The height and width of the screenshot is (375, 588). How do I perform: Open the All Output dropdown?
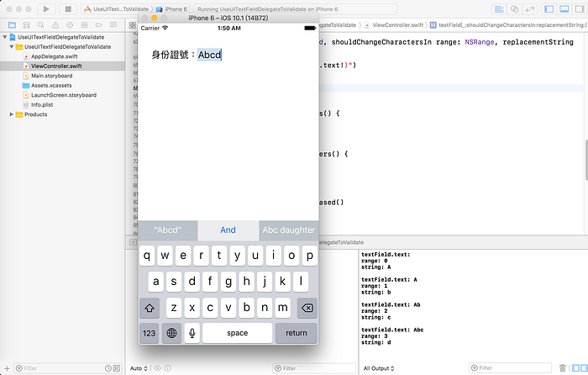[x=379, y=368]
